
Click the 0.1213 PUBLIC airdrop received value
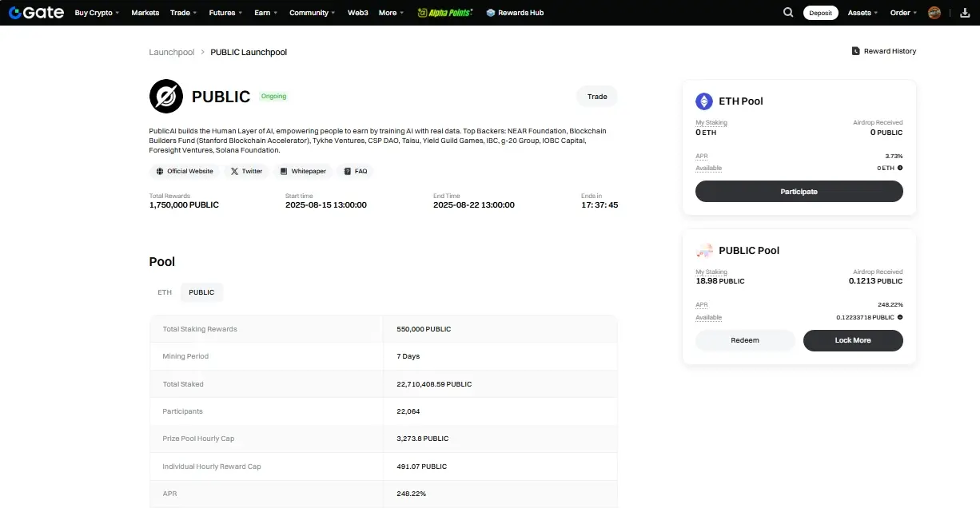876,281
